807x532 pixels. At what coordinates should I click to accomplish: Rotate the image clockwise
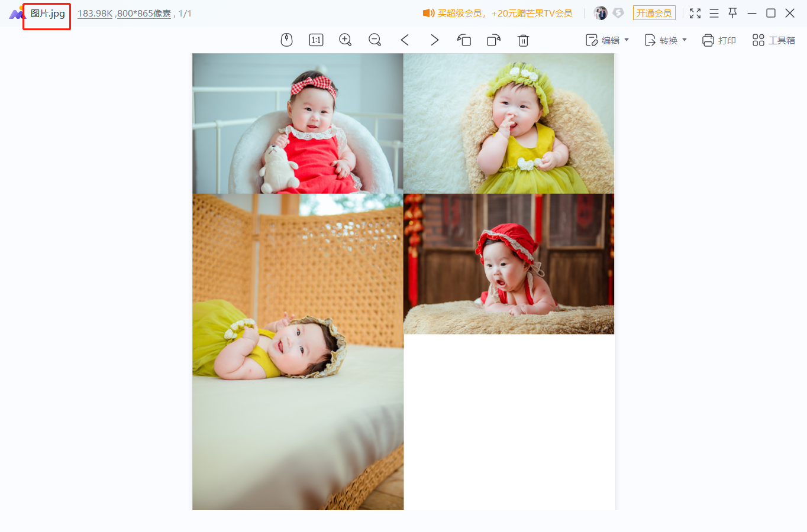tap(493, 40)
